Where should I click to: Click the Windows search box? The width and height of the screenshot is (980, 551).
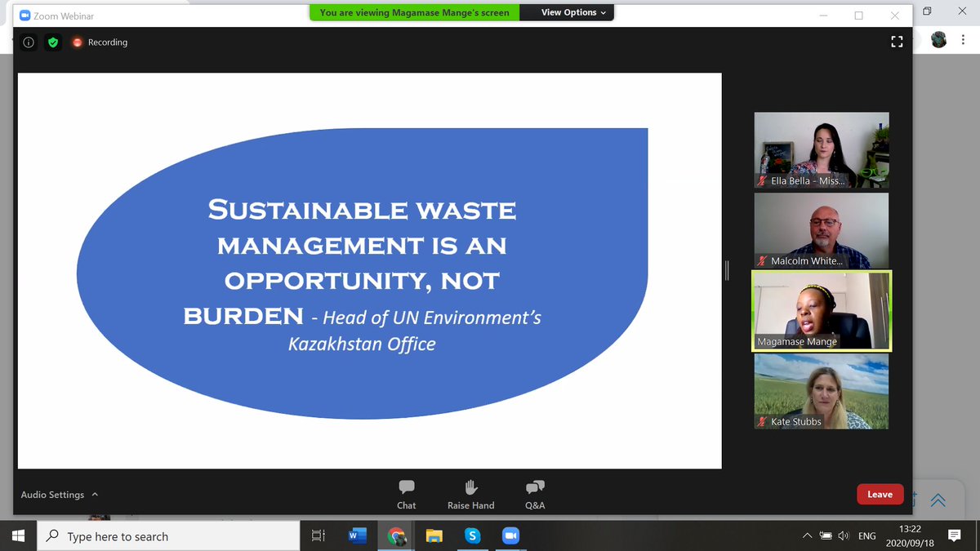169,536
